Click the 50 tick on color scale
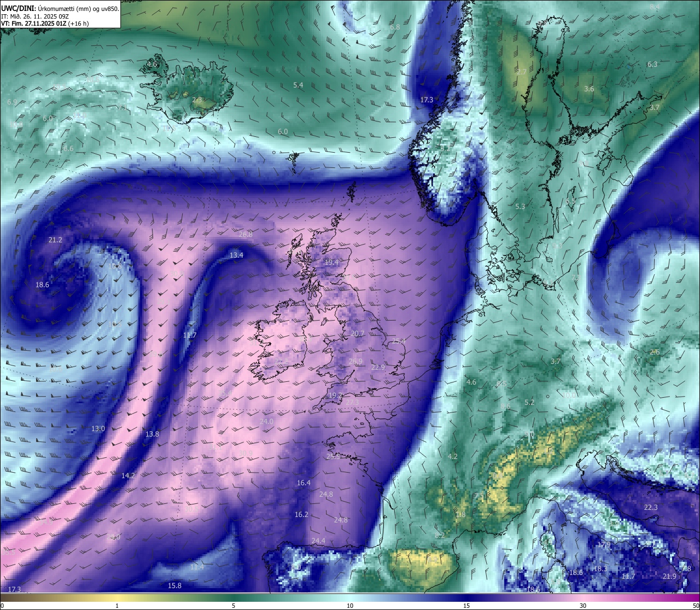 pos(696,606)
